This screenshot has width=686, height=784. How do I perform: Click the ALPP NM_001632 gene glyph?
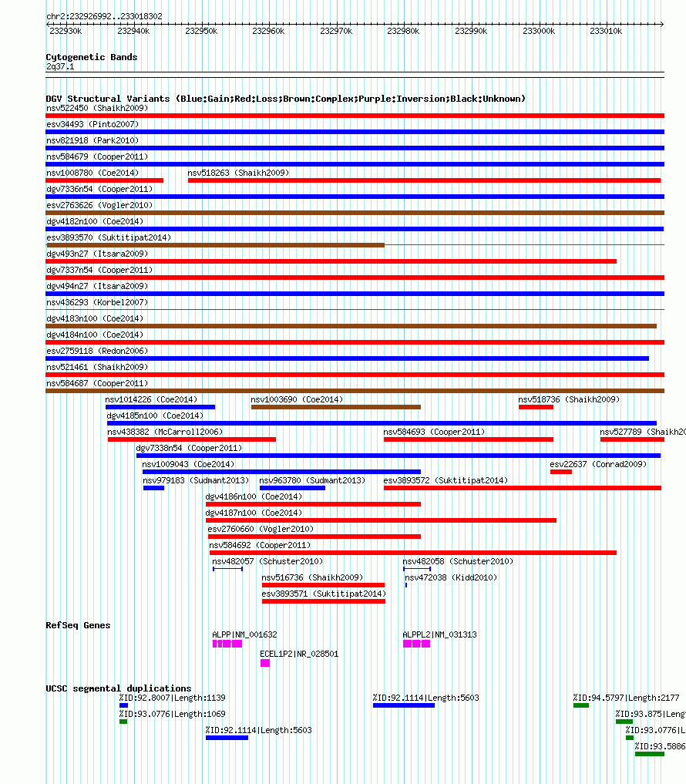click(227, 644)
